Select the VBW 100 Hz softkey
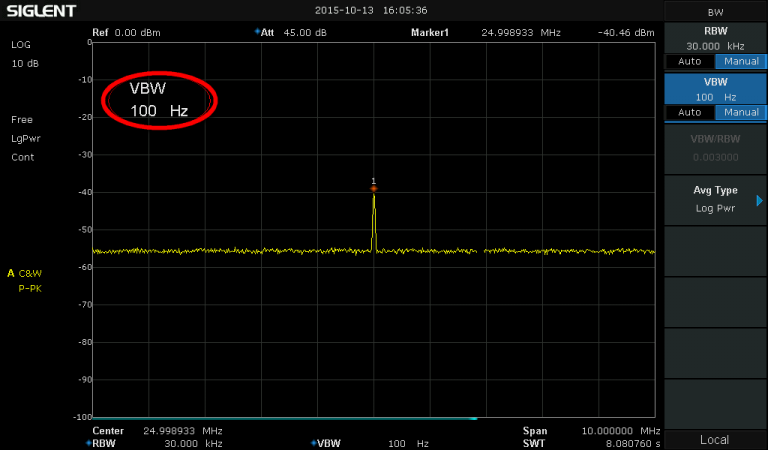The width and height of the screenshot is (768, 450). 715,89
